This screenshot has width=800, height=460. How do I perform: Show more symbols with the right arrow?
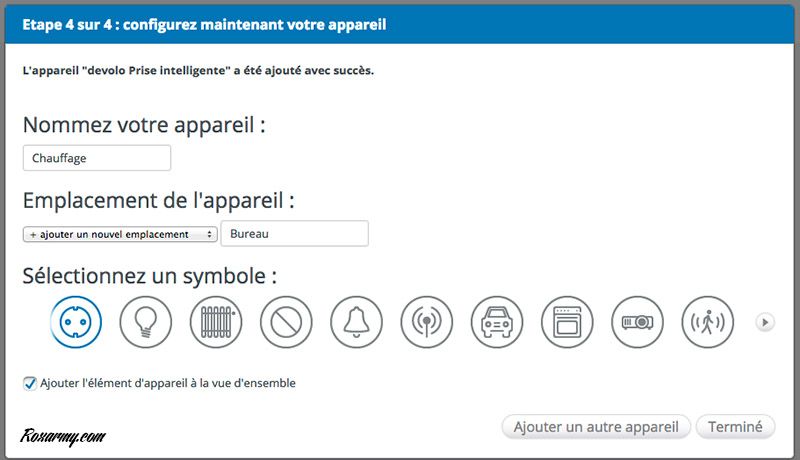tap(765, 322)
